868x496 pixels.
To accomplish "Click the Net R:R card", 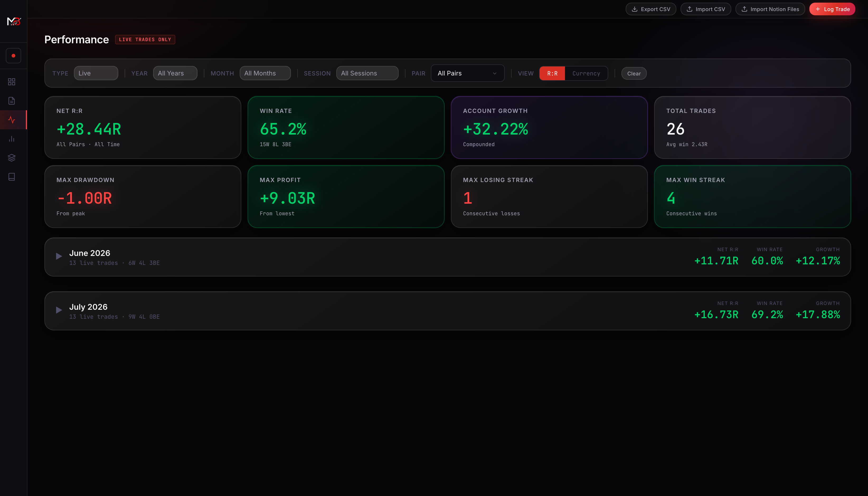I will coord(143,127).
